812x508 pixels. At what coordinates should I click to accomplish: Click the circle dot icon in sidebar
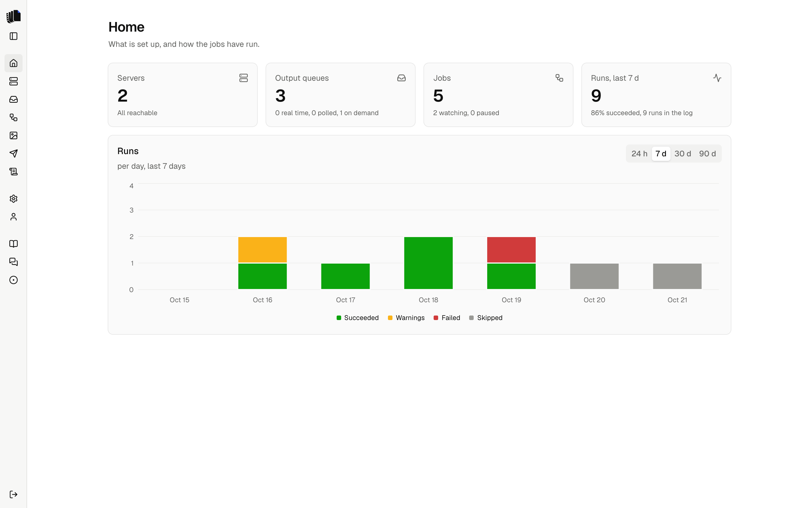(14, 280)
